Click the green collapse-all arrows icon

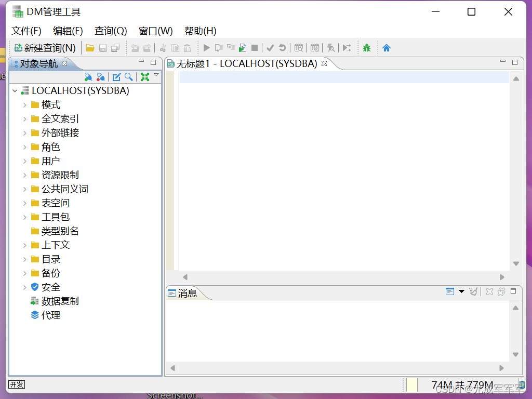[145, 77]
